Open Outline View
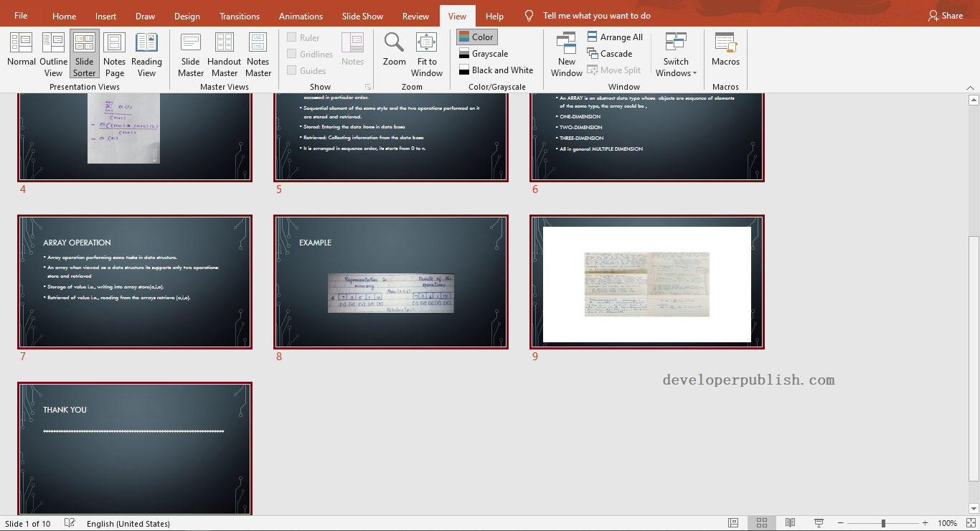 click(53, 54)
